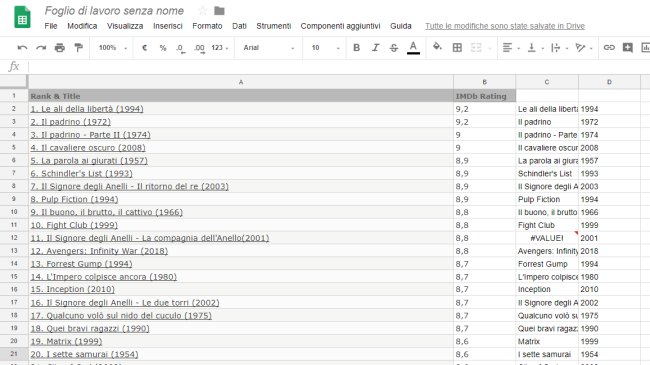
Task: Open the File menu
Action: click(x=51, y=26)
